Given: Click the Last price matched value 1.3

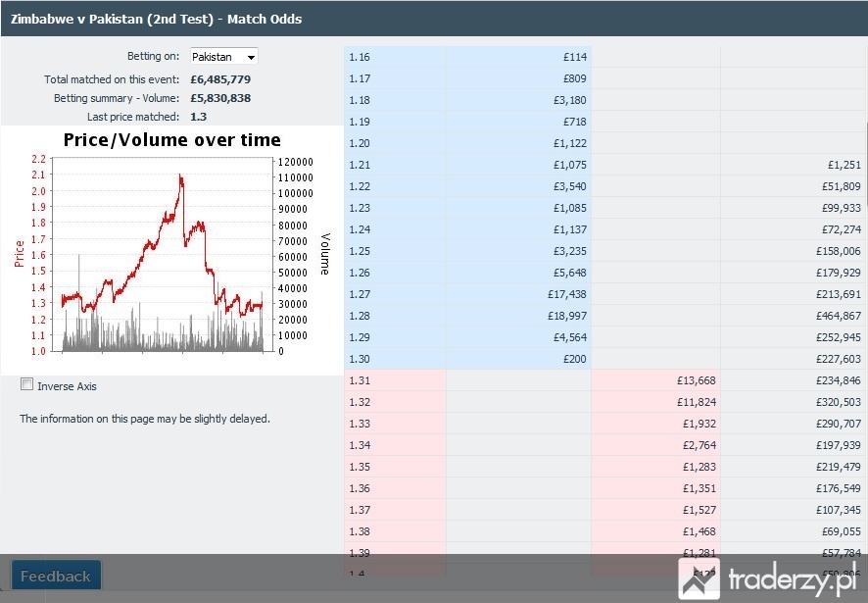Looking at the screenshot, I should pos(198,117).
